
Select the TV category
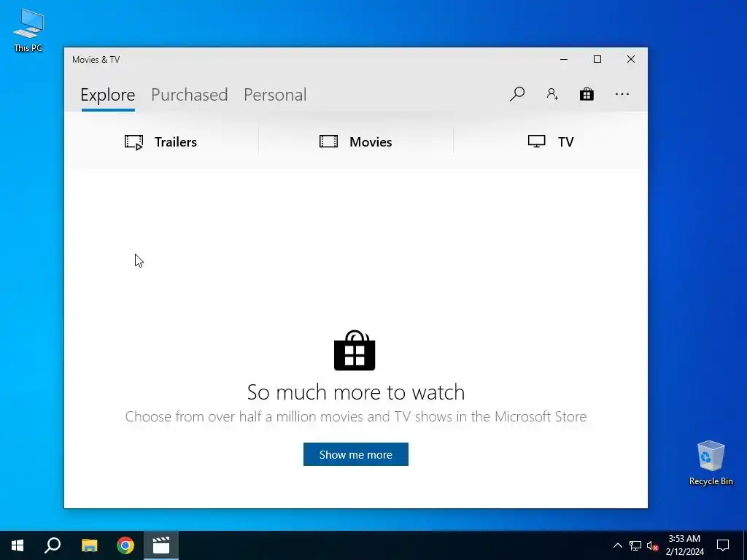551,142
